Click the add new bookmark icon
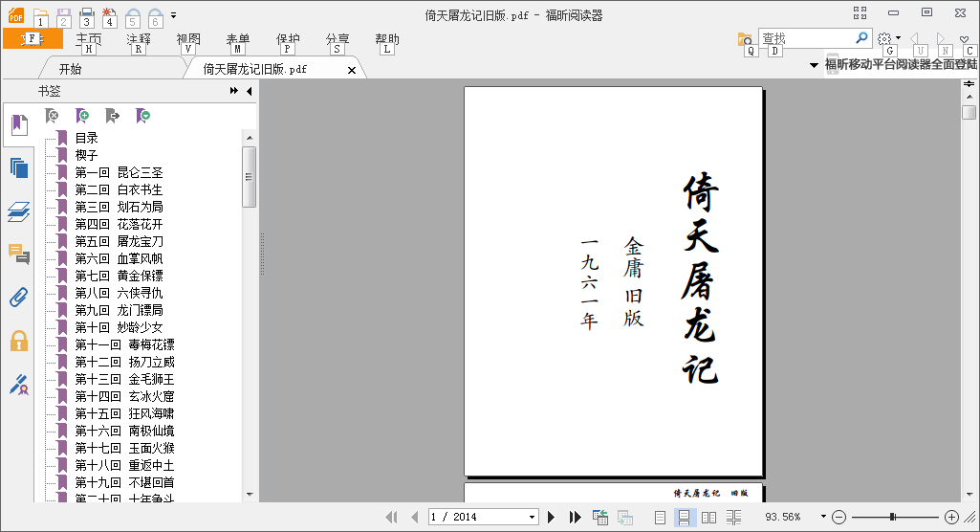The width and height of the screenshot is (980, 532). [82, 116]
